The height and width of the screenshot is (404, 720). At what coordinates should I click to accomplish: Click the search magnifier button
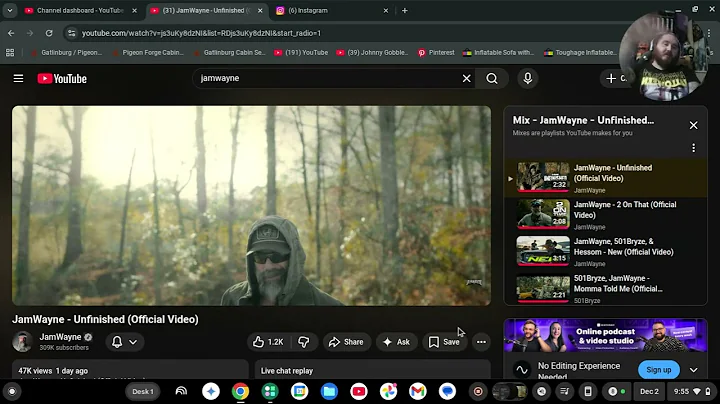[x=492, y=79]
